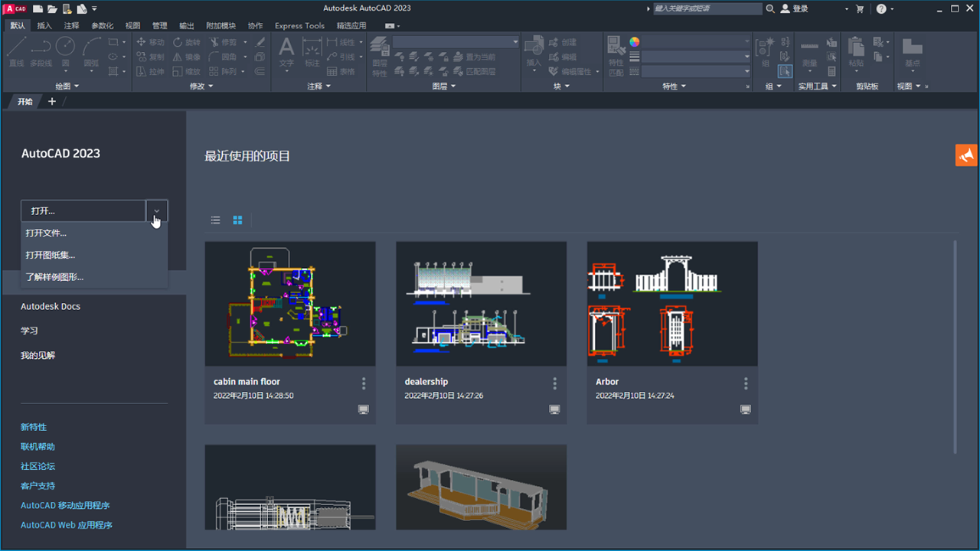Click the keyword search input field

tap(707, 8)
